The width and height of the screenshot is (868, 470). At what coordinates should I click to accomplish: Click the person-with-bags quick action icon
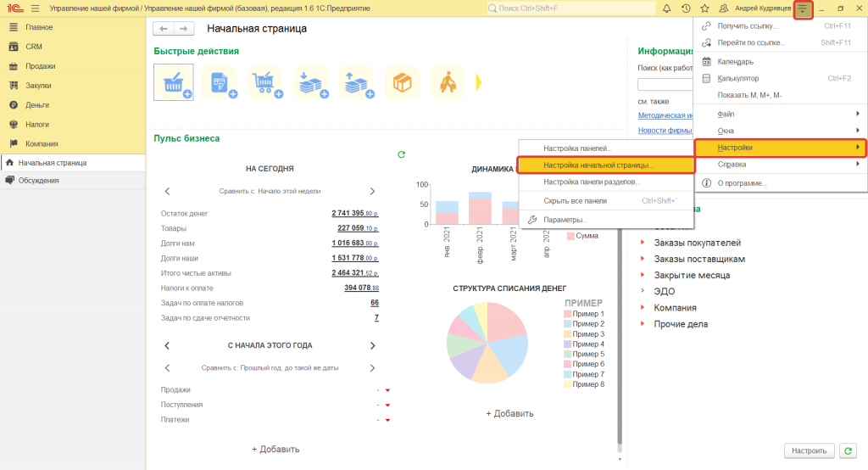coord(448,82)
